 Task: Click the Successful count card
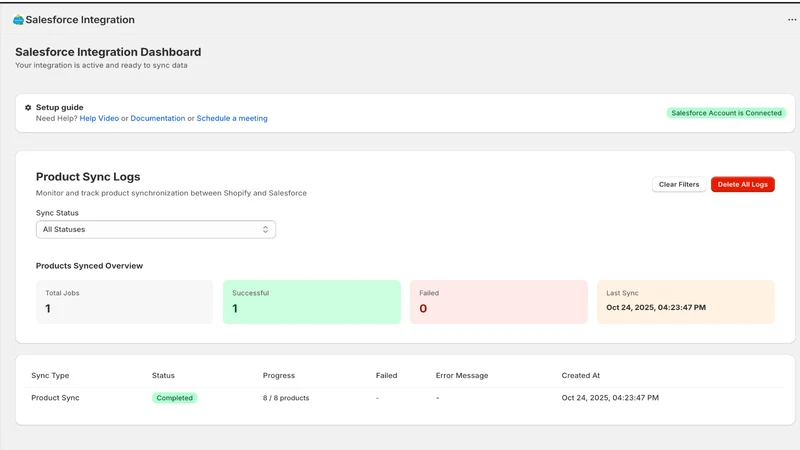pos(312,302)
